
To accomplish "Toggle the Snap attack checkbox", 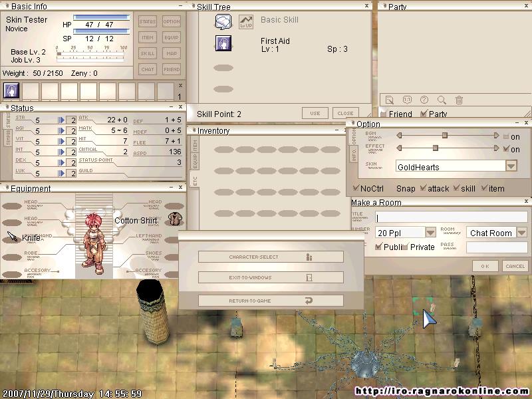I will point(423,188).
